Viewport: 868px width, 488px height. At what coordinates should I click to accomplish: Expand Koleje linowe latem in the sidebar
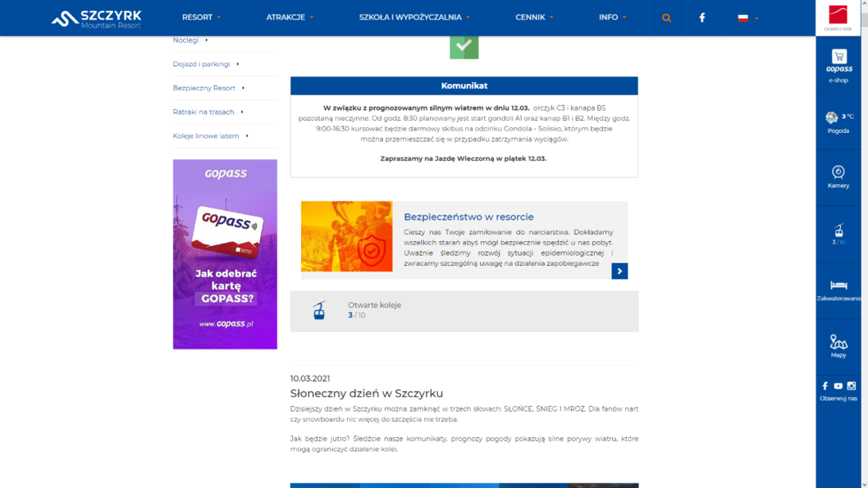(x=210, y=135)
